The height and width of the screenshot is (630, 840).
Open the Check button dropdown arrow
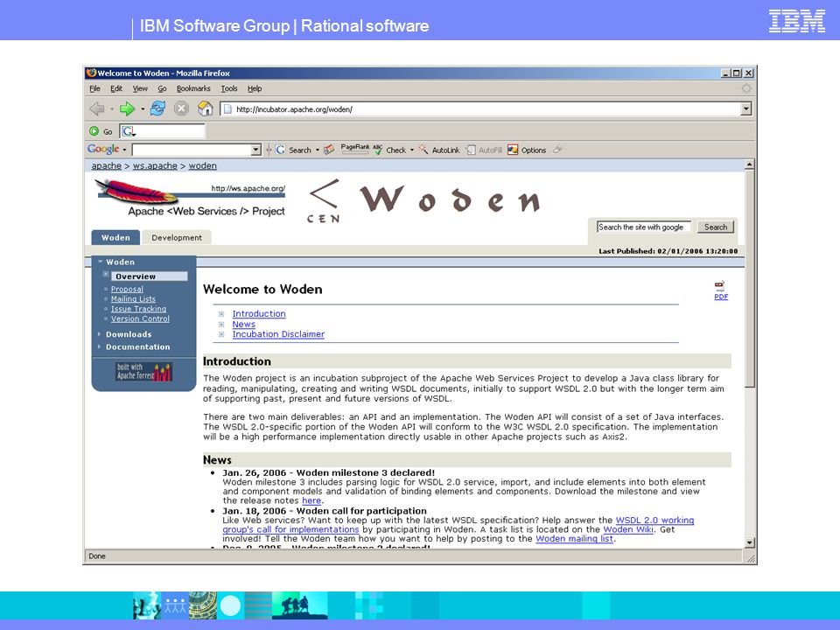tap(412, 150)
